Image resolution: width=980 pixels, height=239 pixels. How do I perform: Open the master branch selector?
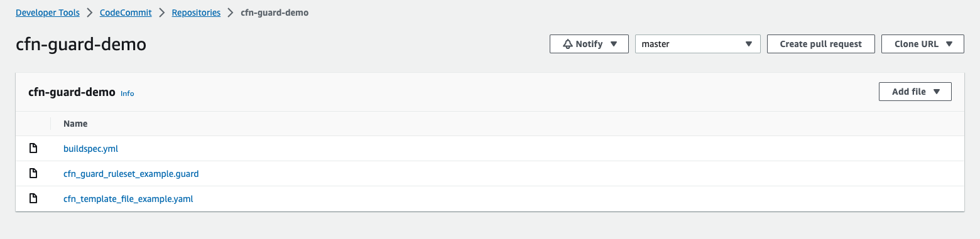click(698, 44)
